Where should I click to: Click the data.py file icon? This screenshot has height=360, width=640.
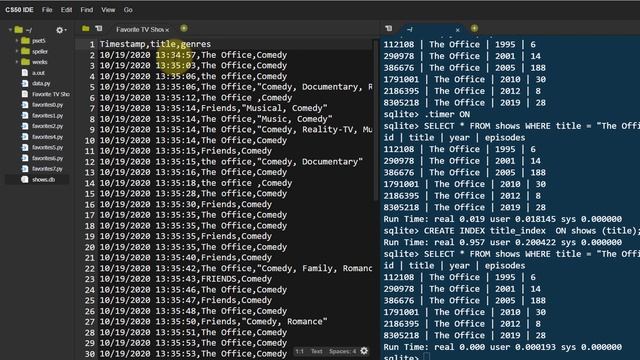[x=25, y=83]
